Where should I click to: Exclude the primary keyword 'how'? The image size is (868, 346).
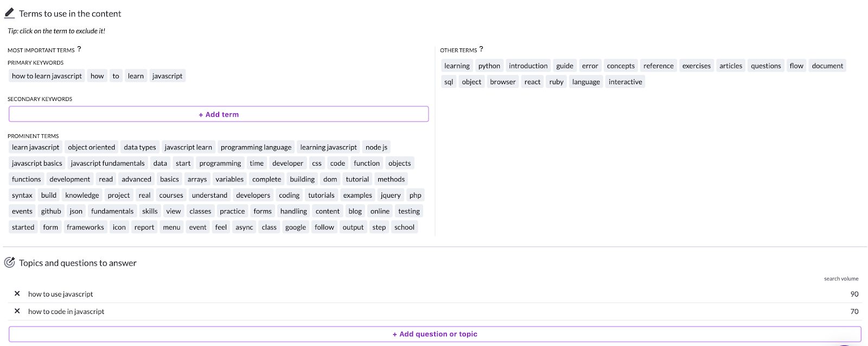click(97, 76)
